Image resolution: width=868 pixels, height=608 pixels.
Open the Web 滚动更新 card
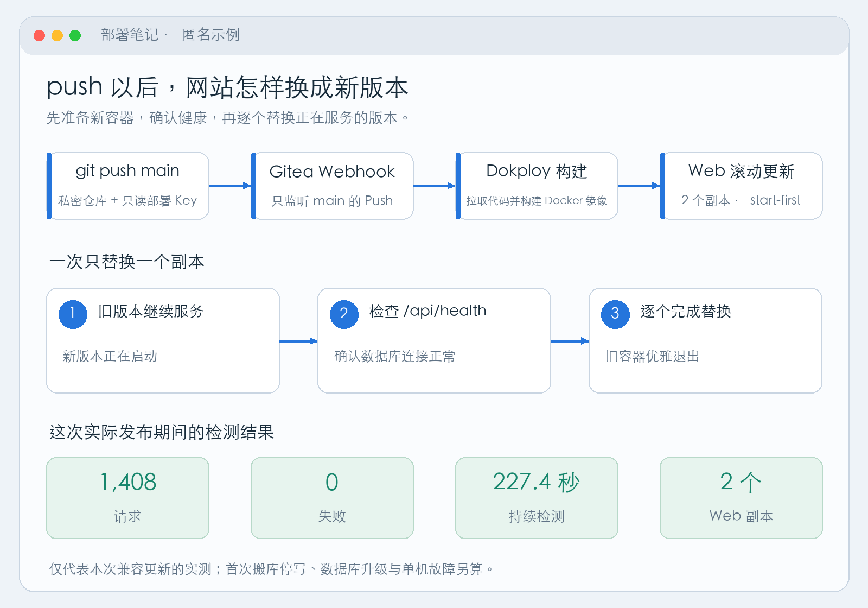[x=742, y=186]
